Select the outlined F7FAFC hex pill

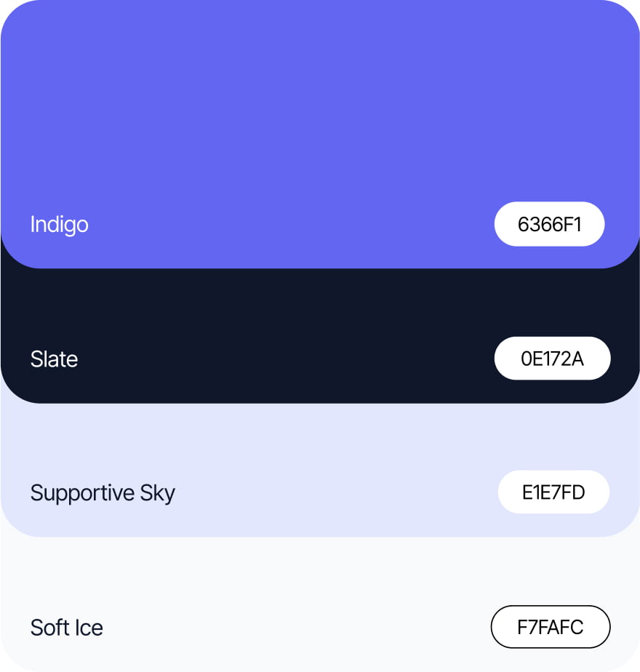[551, 627]
